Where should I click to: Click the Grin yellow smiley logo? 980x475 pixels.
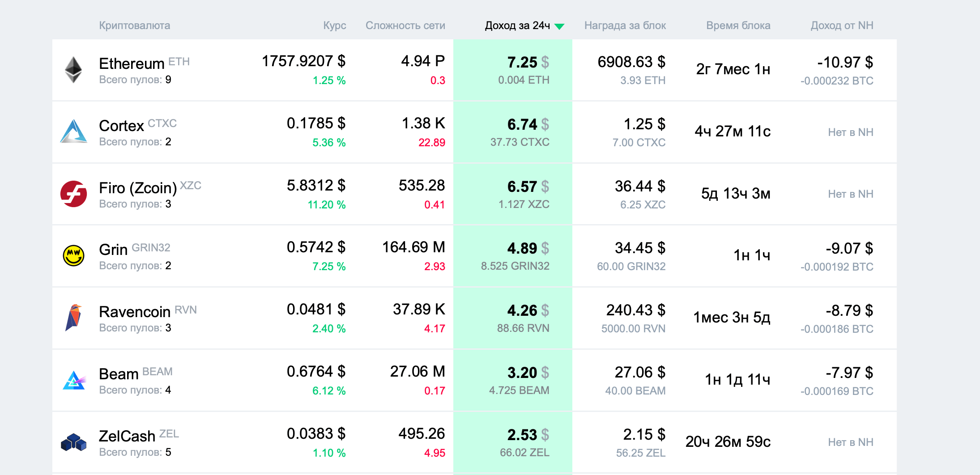coord(73,255)
